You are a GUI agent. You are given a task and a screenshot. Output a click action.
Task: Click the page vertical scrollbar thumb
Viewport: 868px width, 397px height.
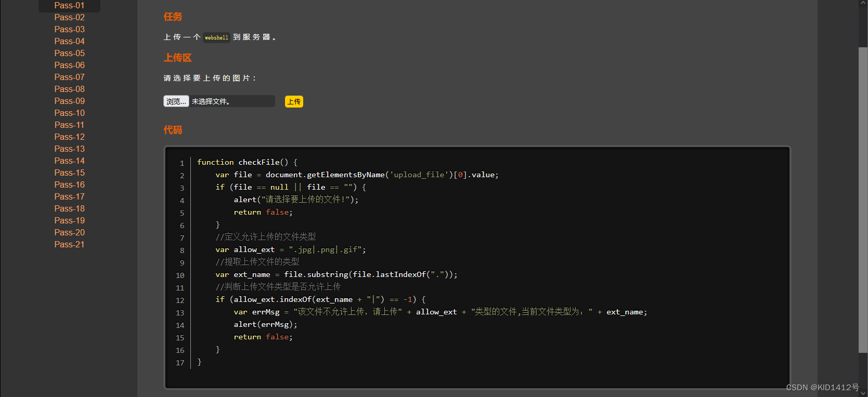[863, 199]
